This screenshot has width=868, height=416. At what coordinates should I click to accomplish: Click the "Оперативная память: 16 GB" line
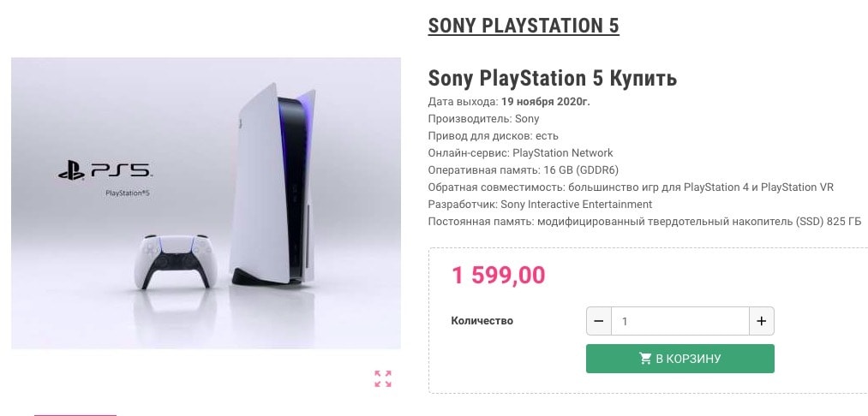pyautogui.click(x=513, y=170)
